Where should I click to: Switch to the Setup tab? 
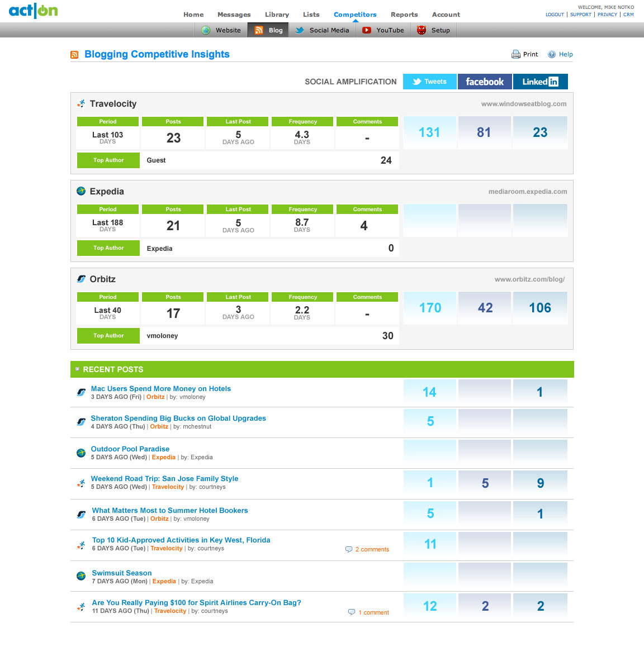[x=434, y=30]
